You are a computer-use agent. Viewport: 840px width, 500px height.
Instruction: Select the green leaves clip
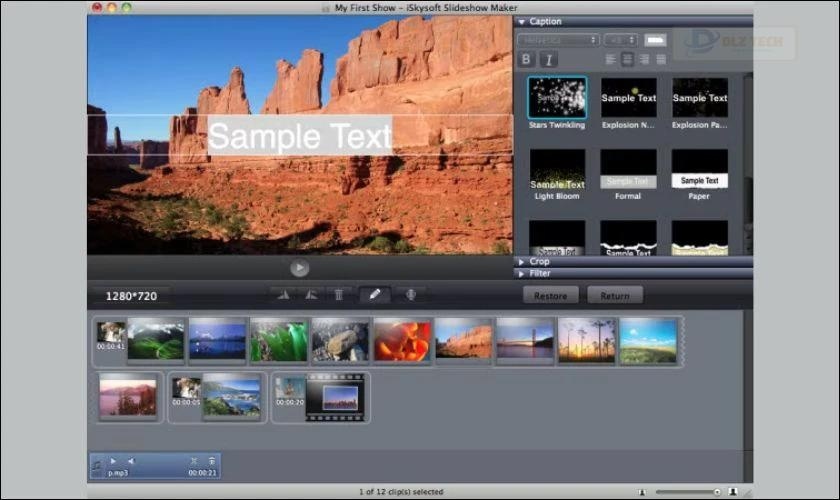279,340
